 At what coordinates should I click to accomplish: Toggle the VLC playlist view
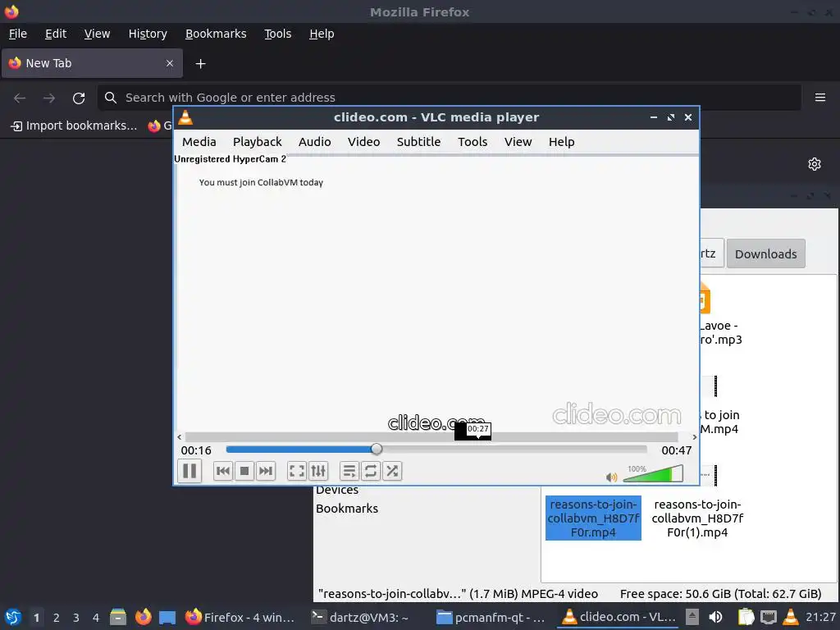[349, 471]
